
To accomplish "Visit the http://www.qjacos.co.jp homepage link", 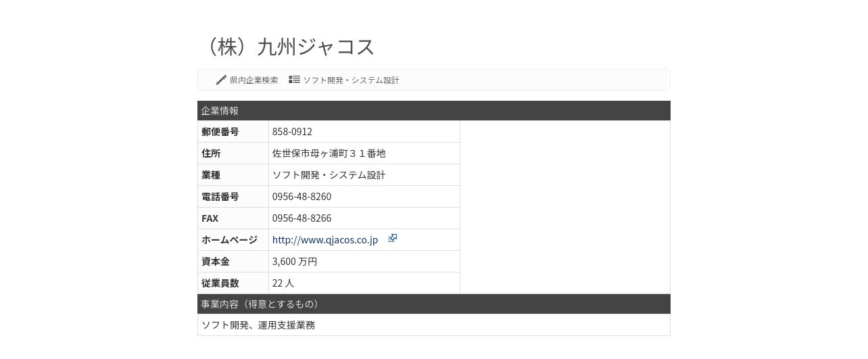I will (x=325, y=240).
